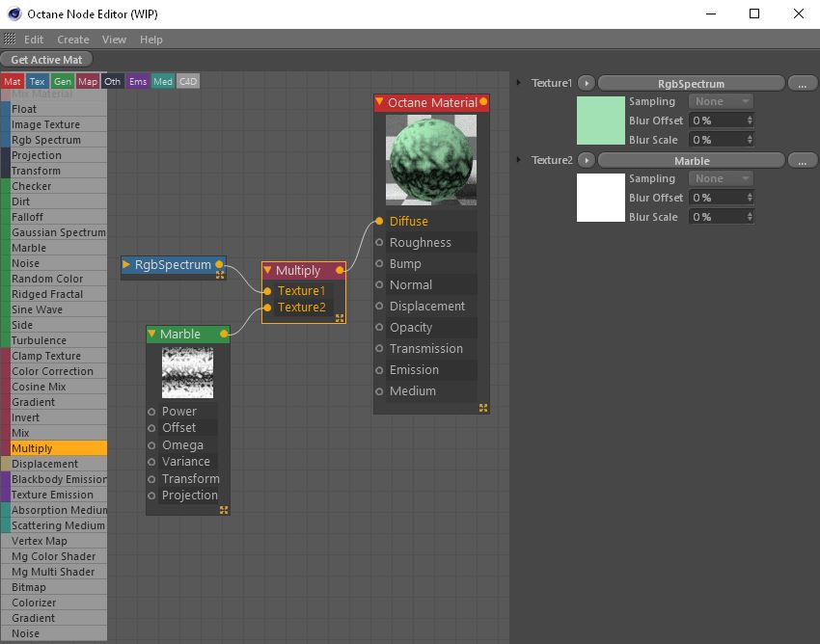The width and height of the screenshot is (820, 644).
Task: Open the Sampling dropdown under Texture2
Action: click(x=722, y=178)
